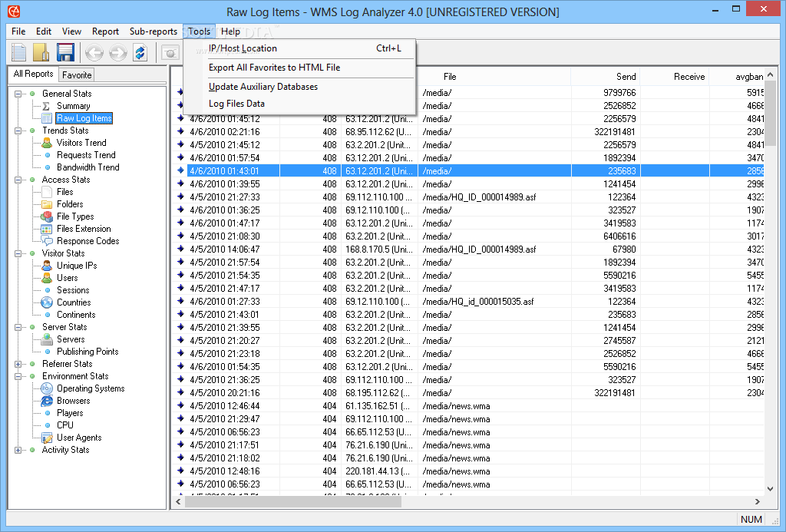Open the Continents report
Image resolution: width=786 pixels, height=532 pixels.
click(x=76, y=315)
